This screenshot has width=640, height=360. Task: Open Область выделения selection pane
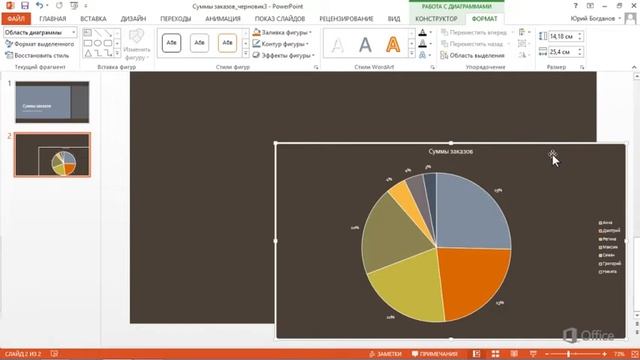473,56
